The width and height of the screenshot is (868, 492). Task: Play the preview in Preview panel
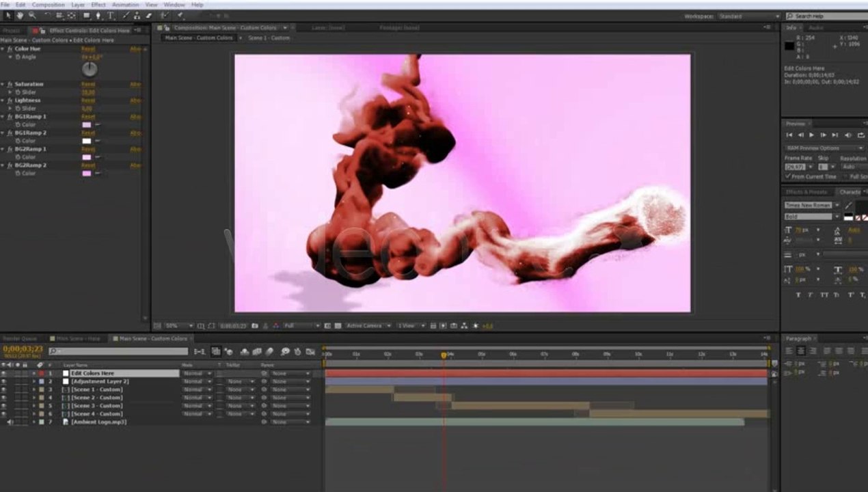pyautogui.click(x=811, y=135)
